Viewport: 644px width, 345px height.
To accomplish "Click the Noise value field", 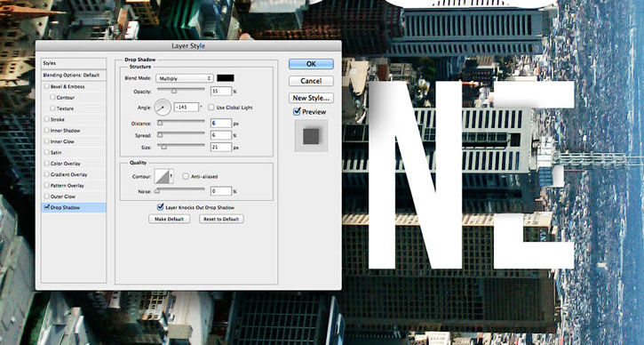I will (221, 191).
